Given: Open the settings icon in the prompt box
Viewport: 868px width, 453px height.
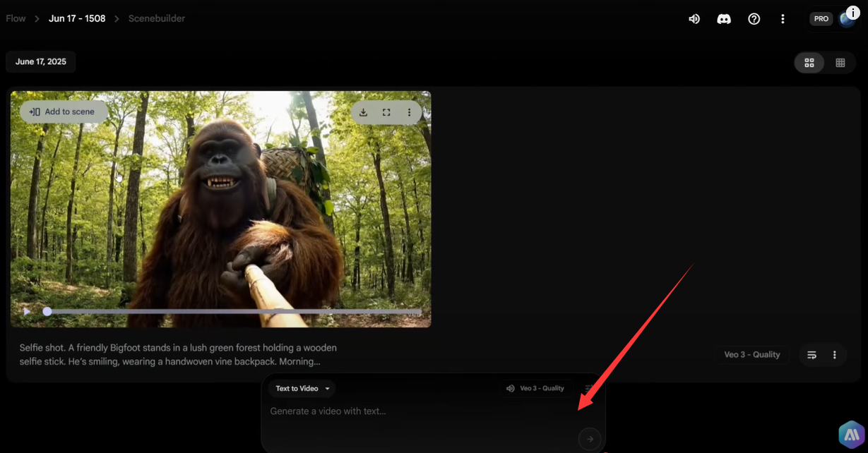Looking at the screenshot, I should tap(589, 389).
